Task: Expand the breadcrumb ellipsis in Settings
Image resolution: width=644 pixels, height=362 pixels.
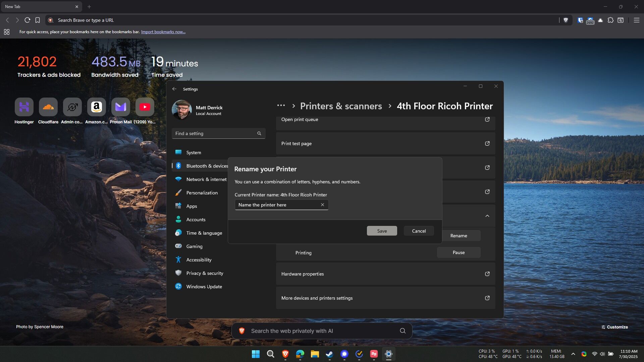Action: pyautogui.click(x=281, y=106)
